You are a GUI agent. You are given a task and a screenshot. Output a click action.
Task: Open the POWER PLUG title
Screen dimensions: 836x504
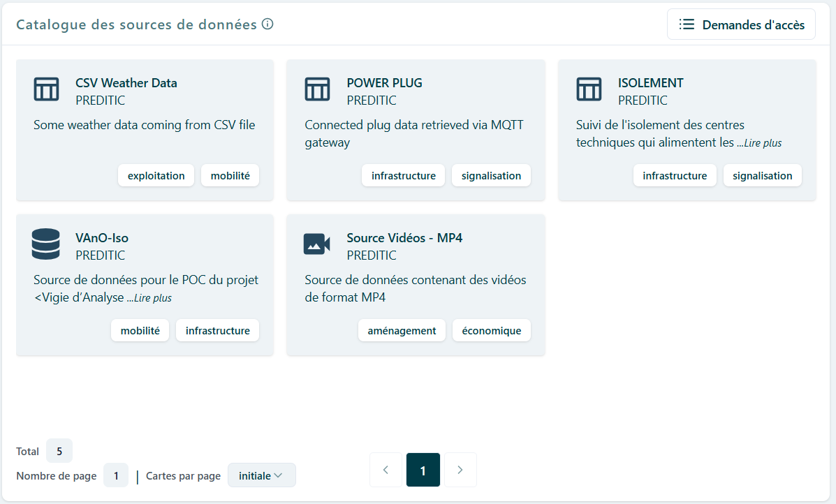pyautogui.click(x=384, y=82)
